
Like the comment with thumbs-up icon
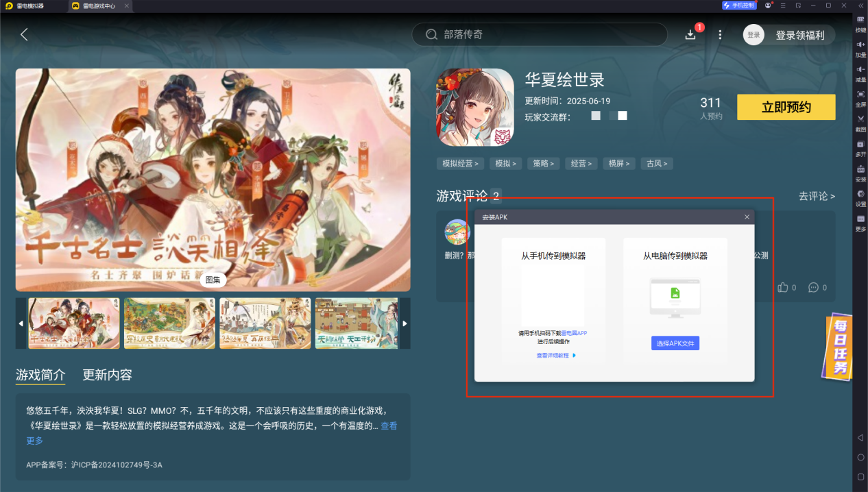point(783,287)
